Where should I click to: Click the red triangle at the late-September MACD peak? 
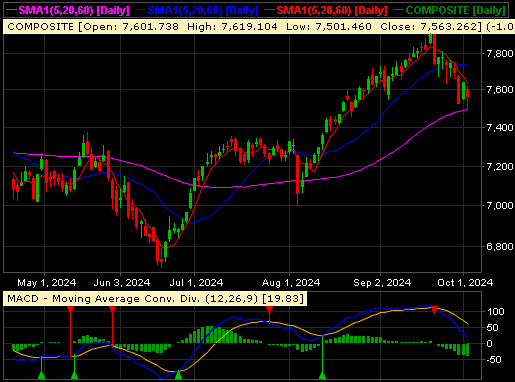[434, 310]
